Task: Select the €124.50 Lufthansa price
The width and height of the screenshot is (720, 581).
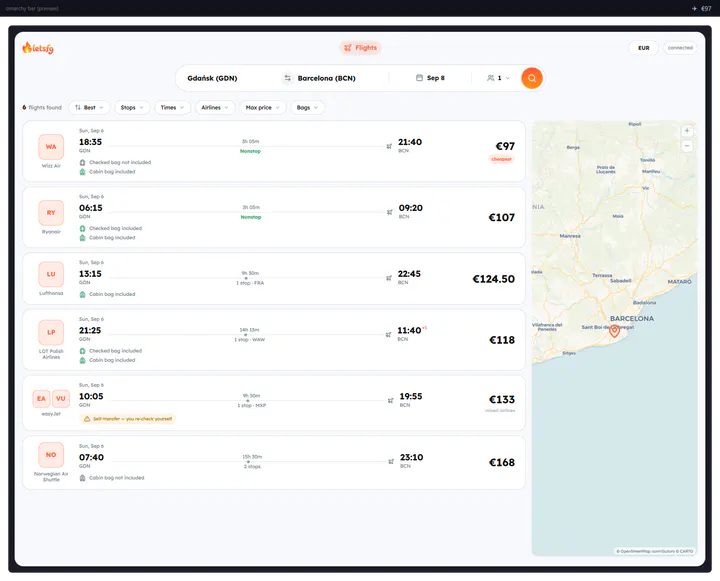Action: 494,279
